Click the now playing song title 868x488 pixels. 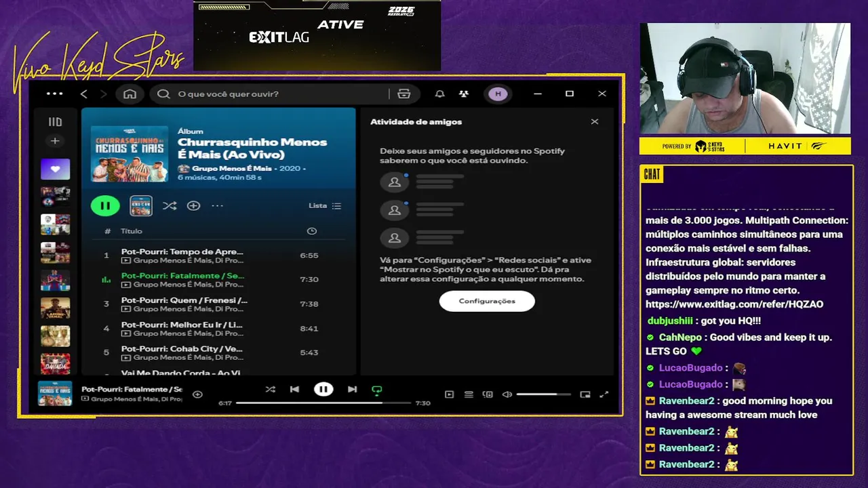(132, 389)
